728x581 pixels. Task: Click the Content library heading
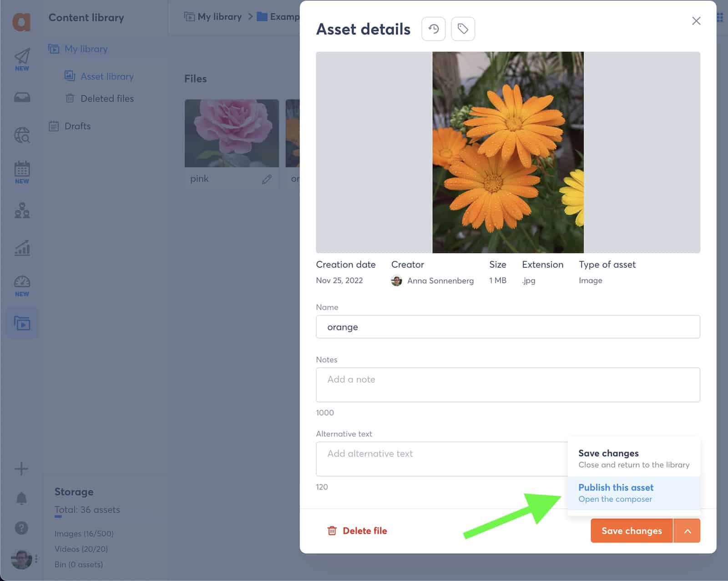[86, 17]
